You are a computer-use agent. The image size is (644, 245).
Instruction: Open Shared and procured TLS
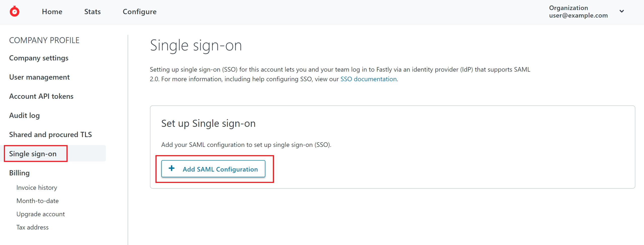50,135
